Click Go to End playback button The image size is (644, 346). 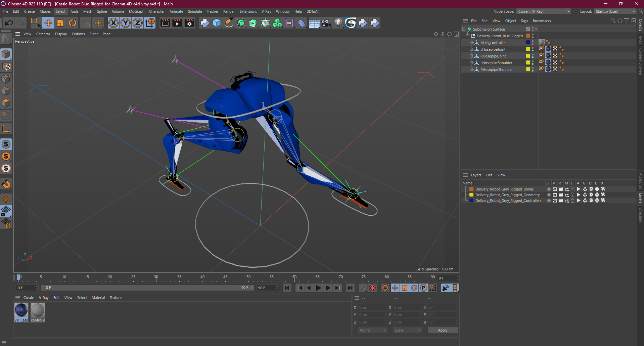tap(350, 288)
